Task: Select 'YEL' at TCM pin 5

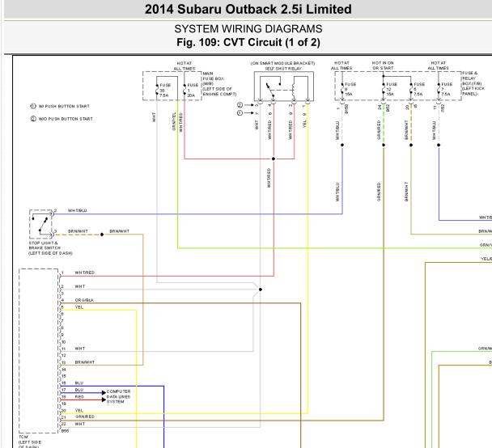Action: 79,307
